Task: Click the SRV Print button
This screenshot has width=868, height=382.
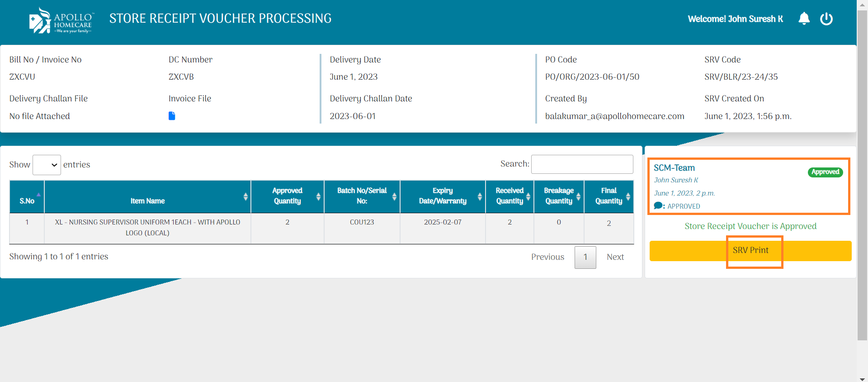Action: [x=750, y=250]
